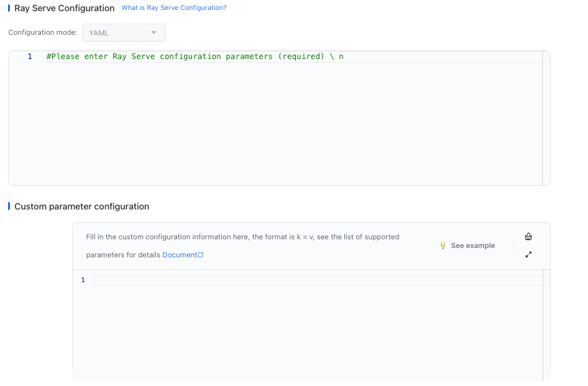Viewport: 588px width, 386px height.
Task: Click the lightbulb icon beside See example
Action: pyautogui.click(x=443, y=246)
